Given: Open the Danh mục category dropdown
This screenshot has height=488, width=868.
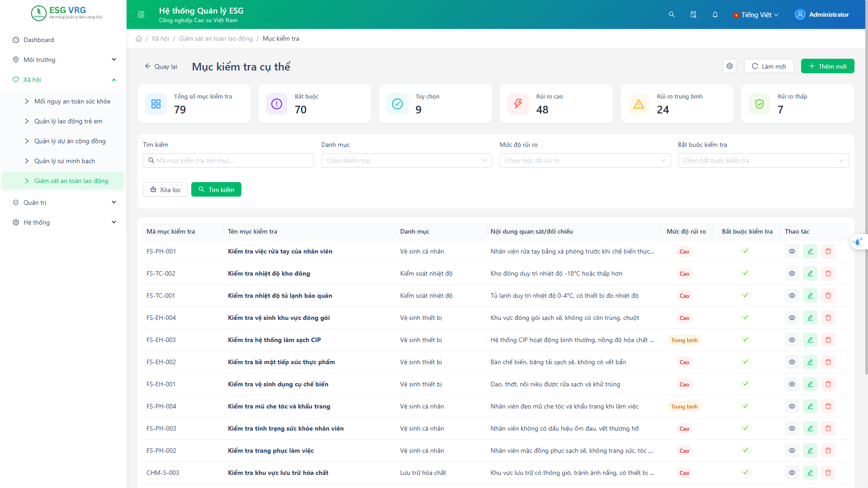Looking at the screenshot, I should (406, 160).
